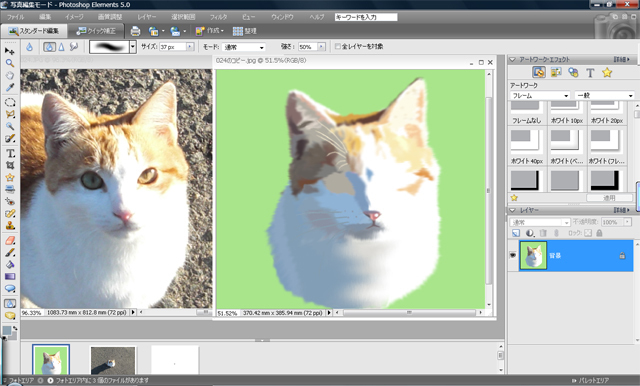Image resolution: width=640 pixels, height=386 pixels.
Task: Click the 適用 button in Artwork panel
Action: [609, 197]
